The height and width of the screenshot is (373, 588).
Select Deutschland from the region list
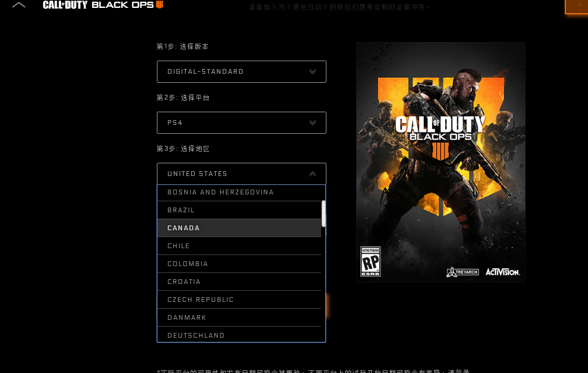(x=239, y=335)
